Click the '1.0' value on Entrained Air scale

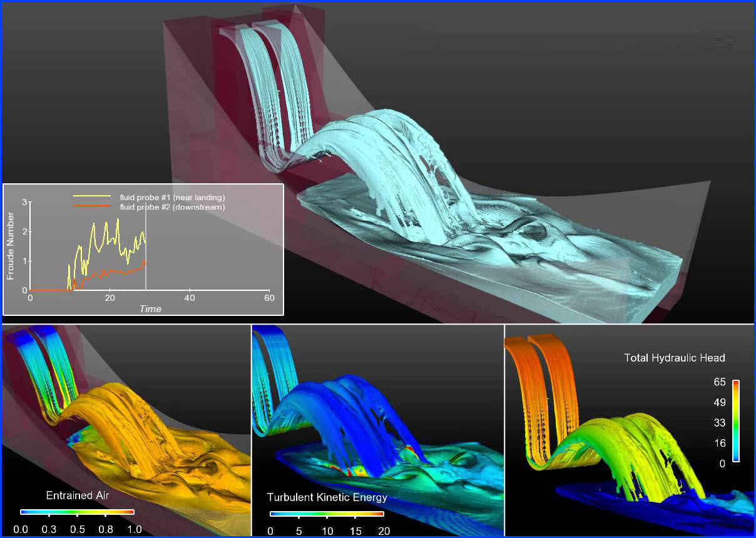click(134, 529)
